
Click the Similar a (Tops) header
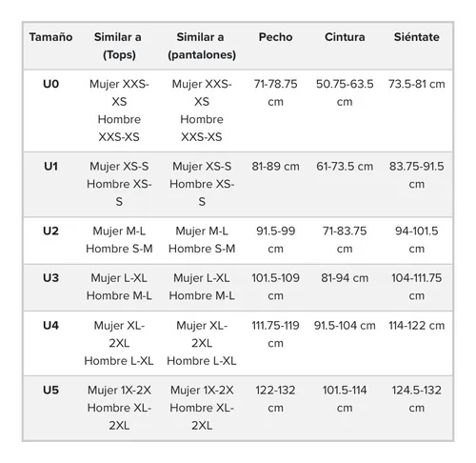click(119, 46)
